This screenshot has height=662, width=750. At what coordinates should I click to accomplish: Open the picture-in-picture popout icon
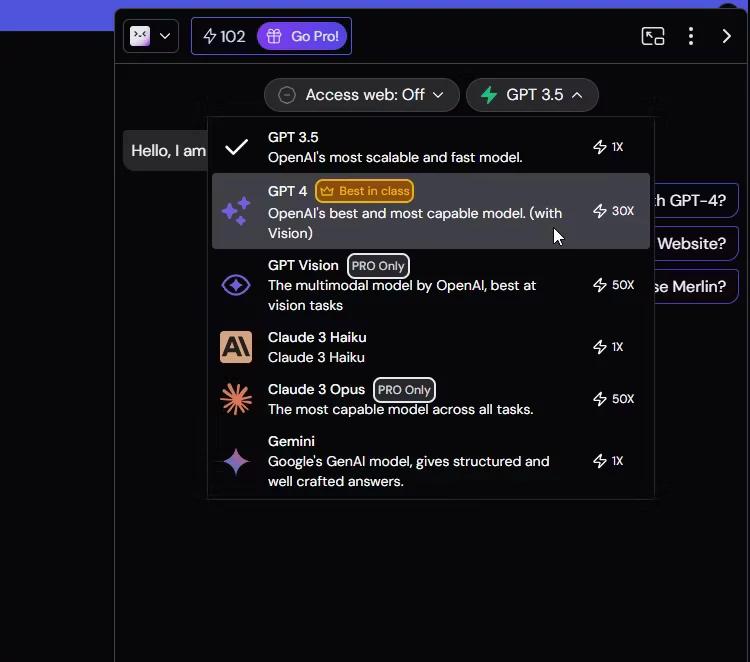(653, 36)
